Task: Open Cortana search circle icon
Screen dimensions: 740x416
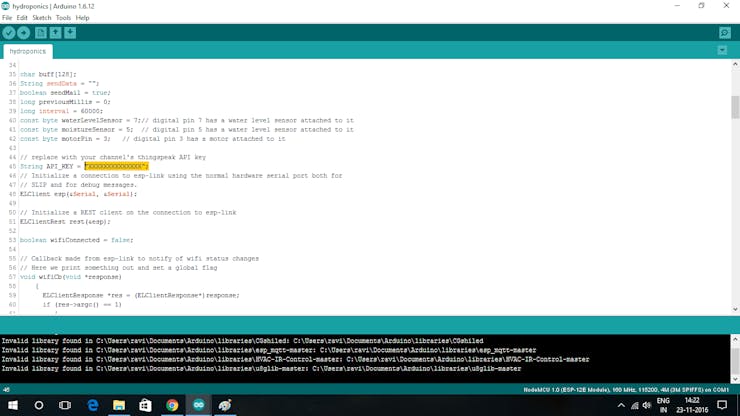Action: point(39,405)
